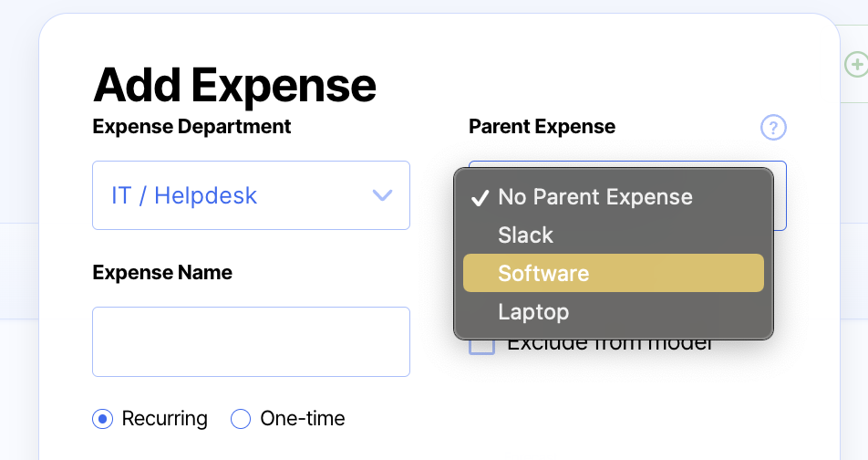Click the Expense Name label
The image size is (868, 460).
coord(162,273)
